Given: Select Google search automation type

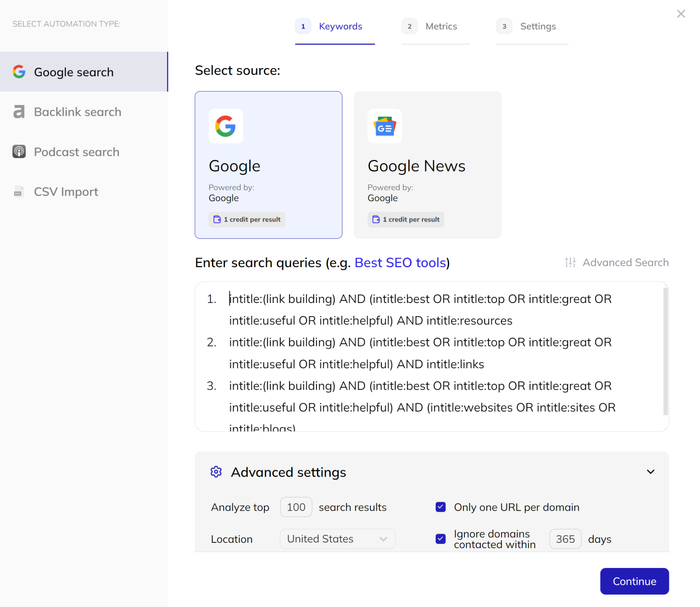Looking at the screenshot, I should (84, 72).
